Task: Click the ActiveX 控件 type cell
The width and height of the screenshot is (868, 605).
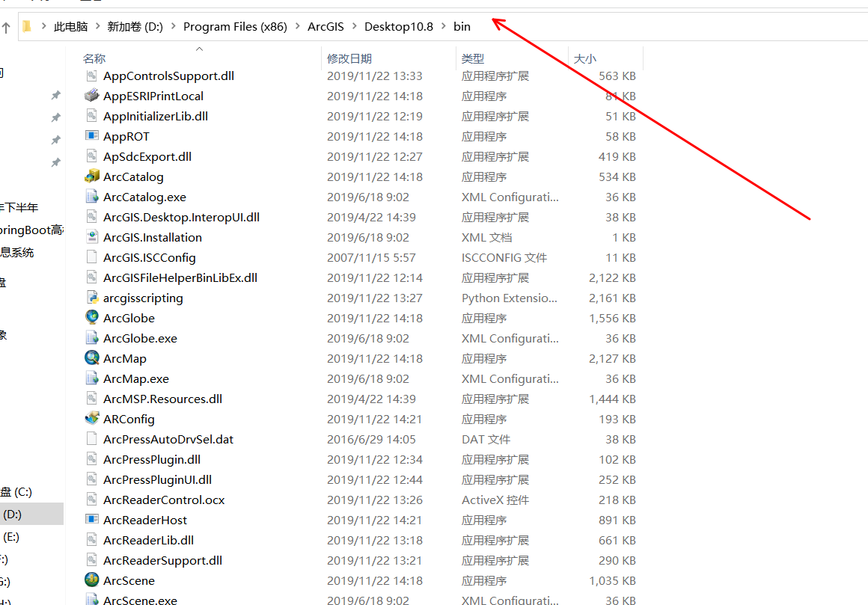Action: [x=495, y=500]
